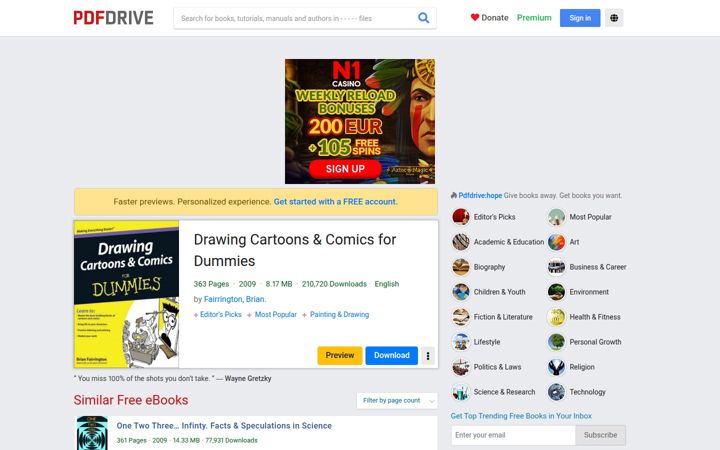Screen dimensions: 720x450
Task: Click the Technology sidebar label
Action: pyautogui.click(x=587, y=392)
